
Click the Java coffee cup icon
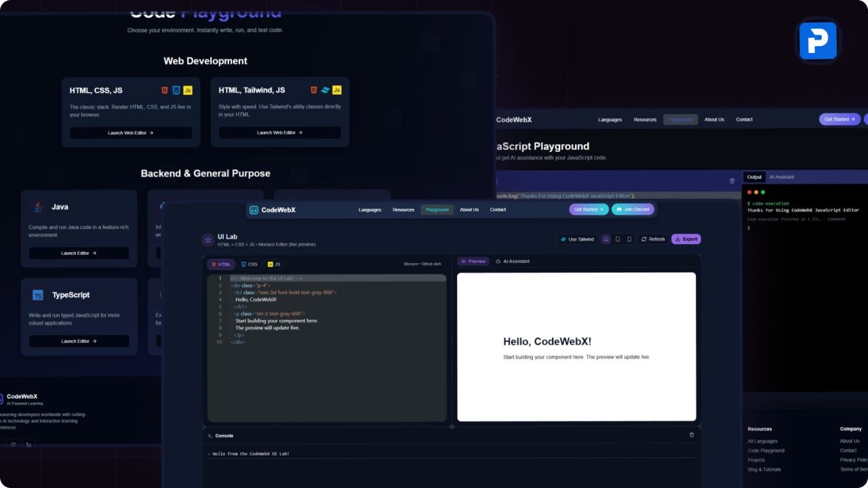tap(37, 205)
